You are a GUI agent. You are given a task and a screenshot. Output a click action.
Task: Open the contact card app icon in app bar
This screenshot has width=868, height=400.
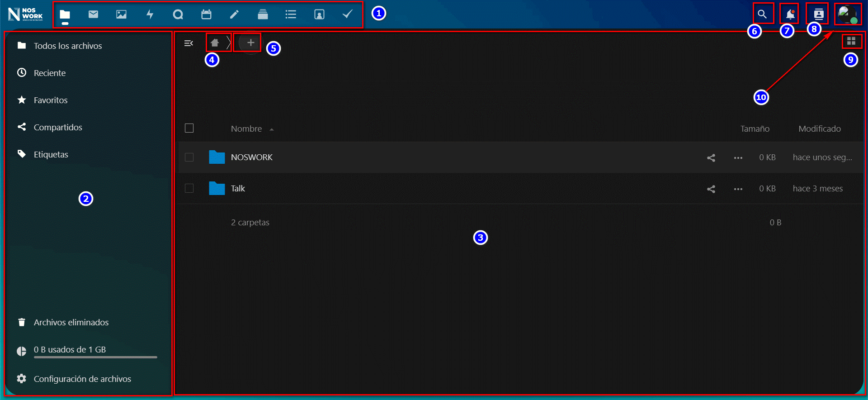319,14
